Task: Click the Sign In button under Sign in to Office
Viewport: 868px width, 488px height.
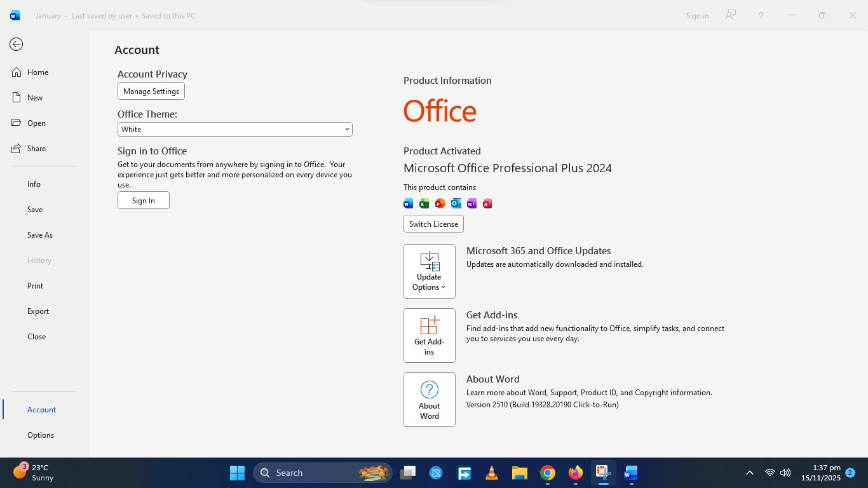Action: coord(144,200)
